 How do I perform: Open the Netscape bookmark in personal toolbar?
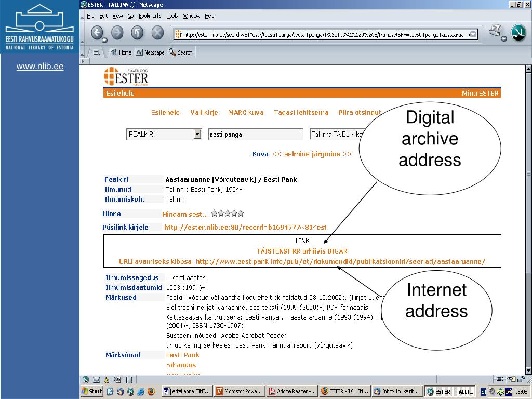click(x=150, y=52)
